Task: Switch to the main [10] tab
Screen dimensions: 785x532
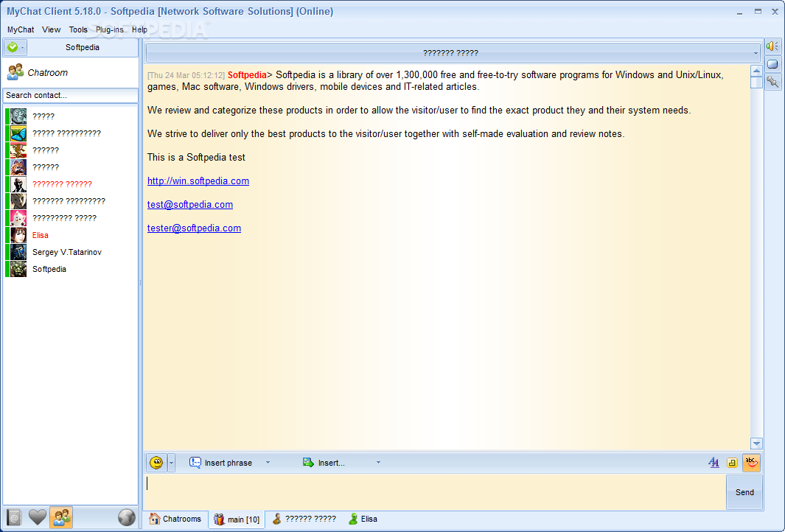Action: [x=237, y=519]
